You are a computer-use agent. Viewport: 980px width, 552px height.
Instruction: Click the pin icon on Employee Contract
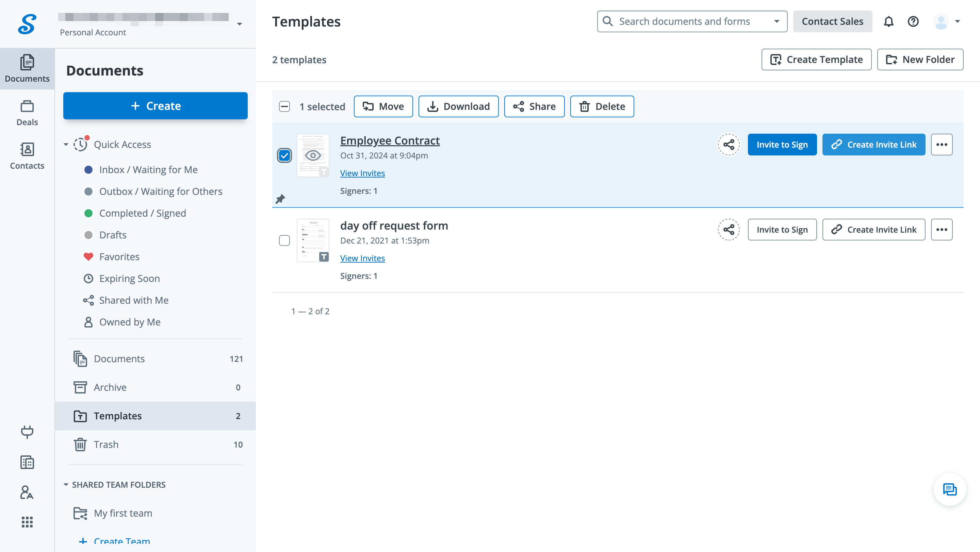(280, 199)
